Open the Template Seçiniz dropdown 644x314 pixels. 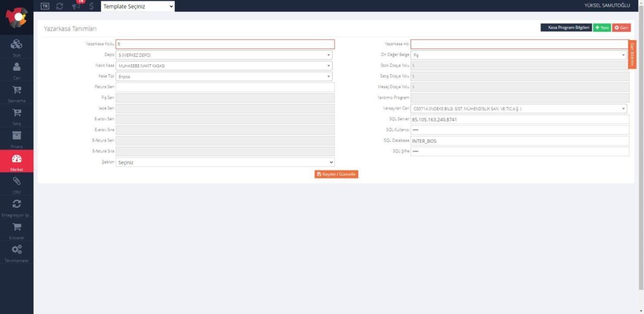138,6
